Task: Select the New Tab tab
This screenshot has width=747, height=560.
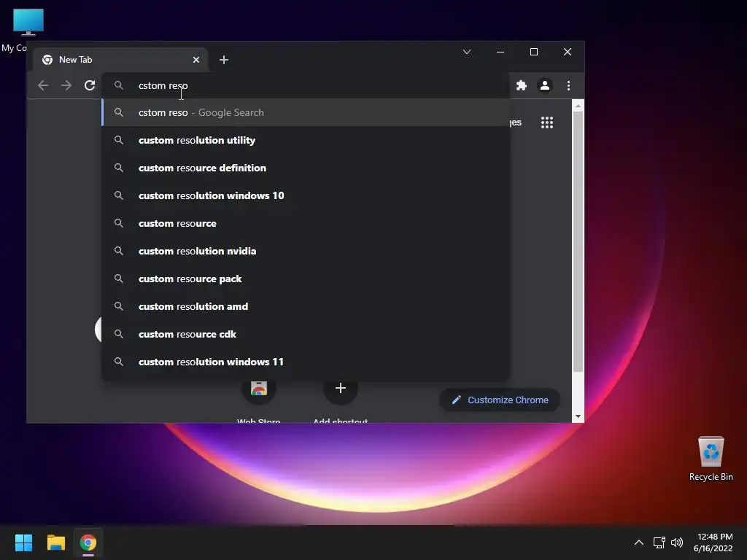Action: point(120,60)
